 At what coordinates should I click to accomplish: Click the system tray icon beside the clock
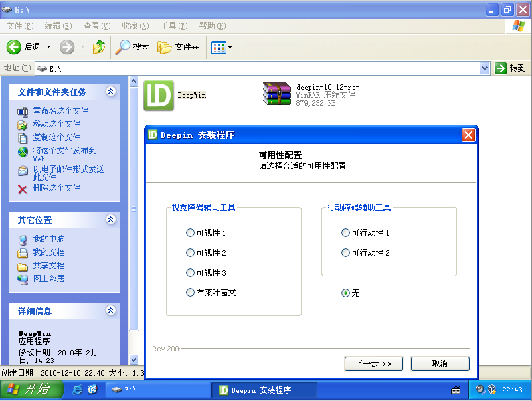click(x=492, y=390)
